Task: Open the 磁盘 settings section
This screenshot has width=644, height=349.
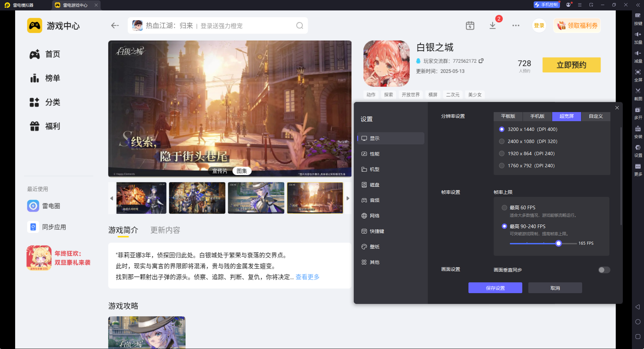Action: point(391,185)
